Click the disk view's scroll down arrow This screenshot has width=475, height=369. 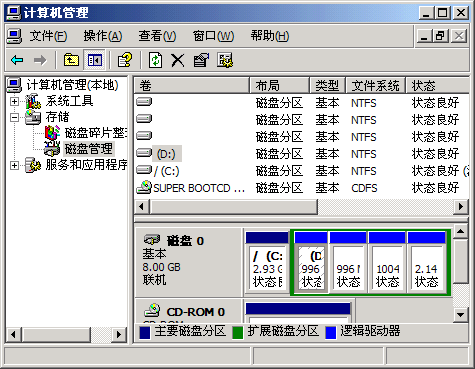(x=461, y=314)
